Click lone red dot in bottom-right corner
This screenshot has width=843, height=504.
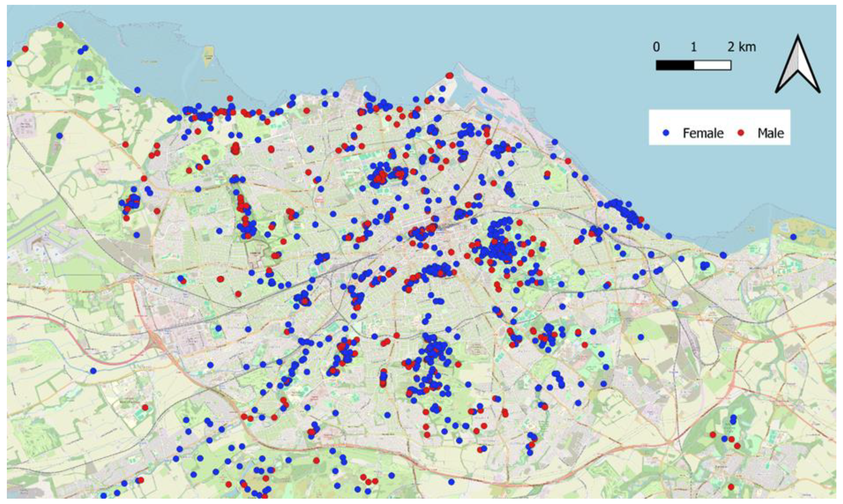pyautogui.click(x=731, y=487)
